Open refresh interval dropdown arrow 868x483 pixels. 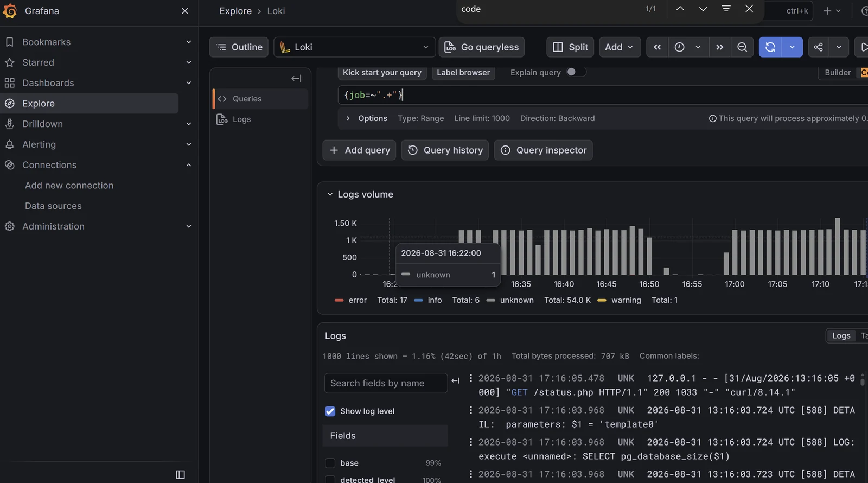792,47
